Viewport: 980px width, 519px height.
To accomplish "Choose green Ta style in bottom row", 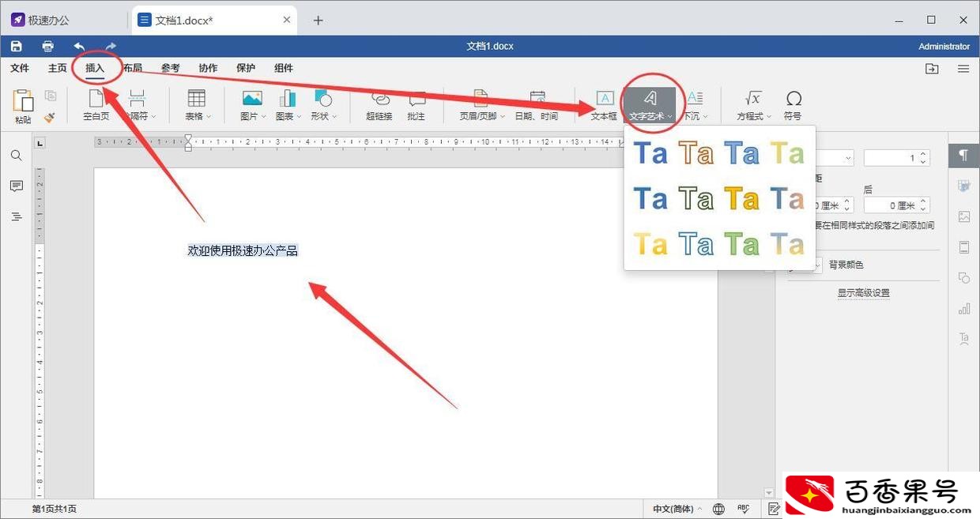I will point(742,244).
